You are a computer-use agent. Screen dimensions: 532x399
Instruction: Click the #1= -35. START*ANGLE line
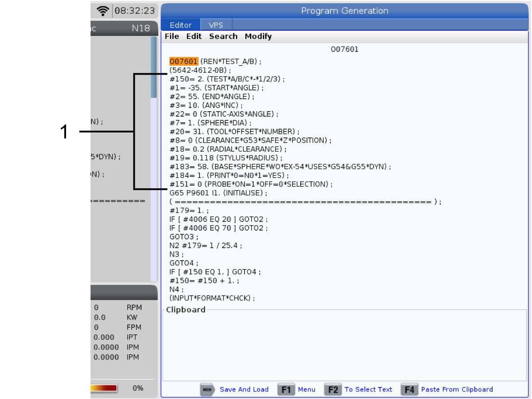pos(216,88)
